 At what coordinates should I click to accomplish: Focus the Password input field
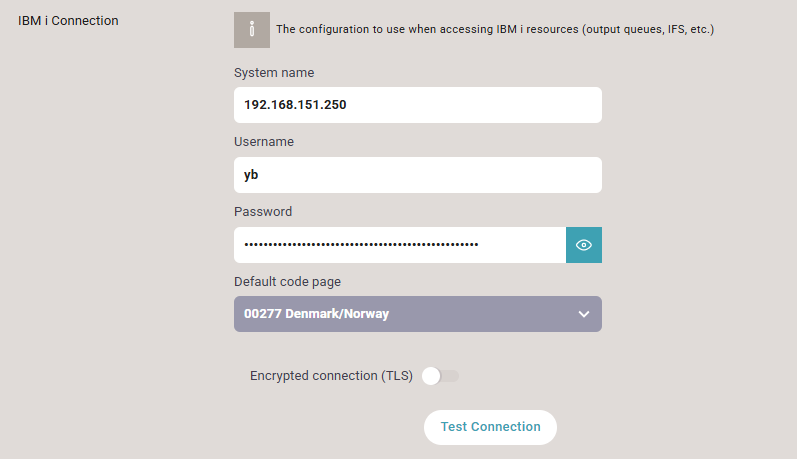click(400, 245)
